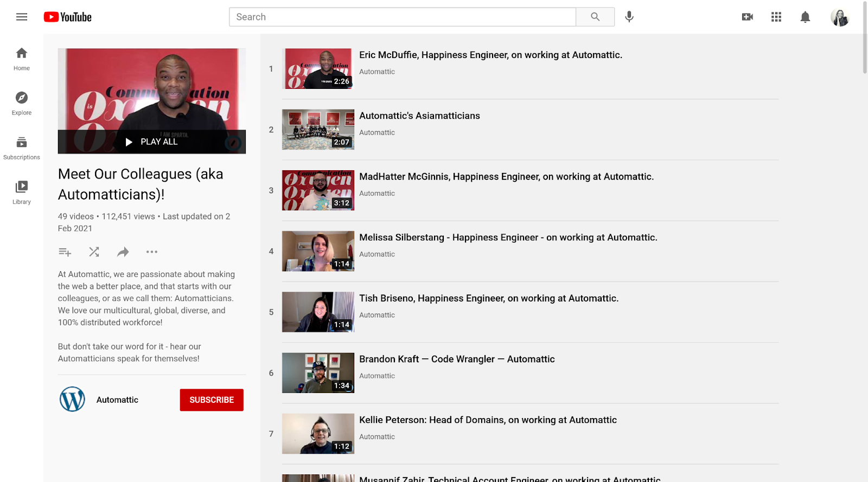Image resolution: width=868 pixels, height=482 pixels.
Task: Click Automattic under Brandon Kraft video
Action: point(377,376)
